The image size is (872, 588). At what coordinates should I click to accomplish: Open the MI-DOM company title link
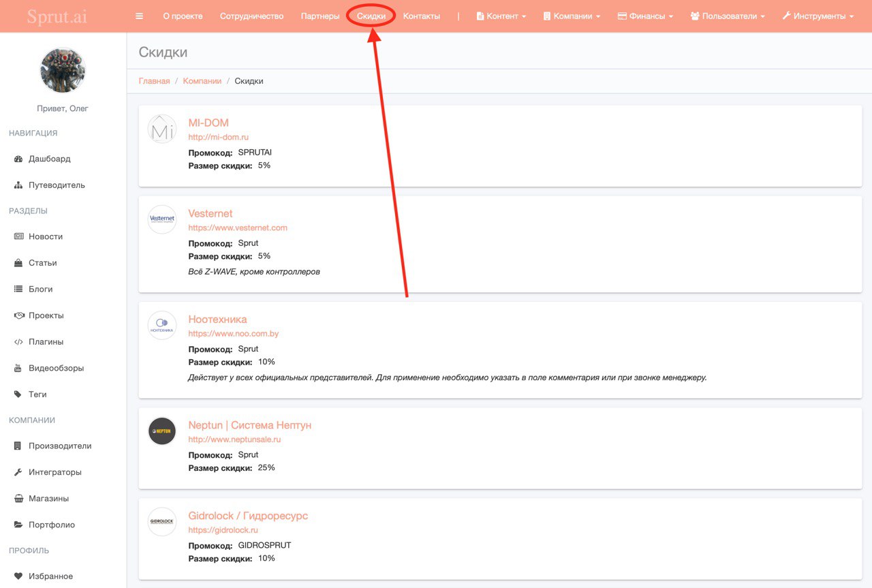click(x=208, y=123)
